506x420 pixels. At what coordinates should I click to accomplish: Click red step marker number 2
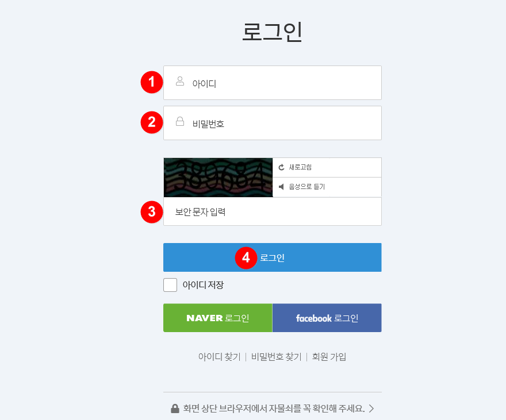152,122
